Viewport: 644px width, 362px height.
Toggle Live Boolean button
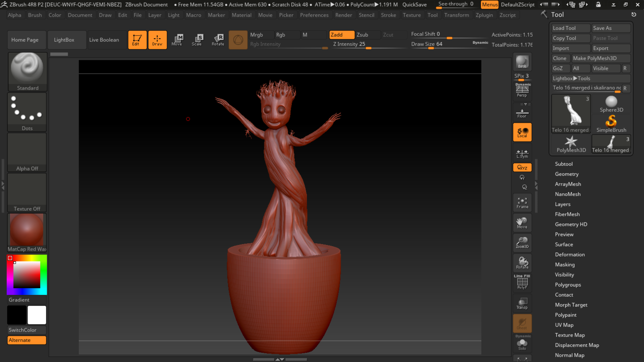[107, 40]
